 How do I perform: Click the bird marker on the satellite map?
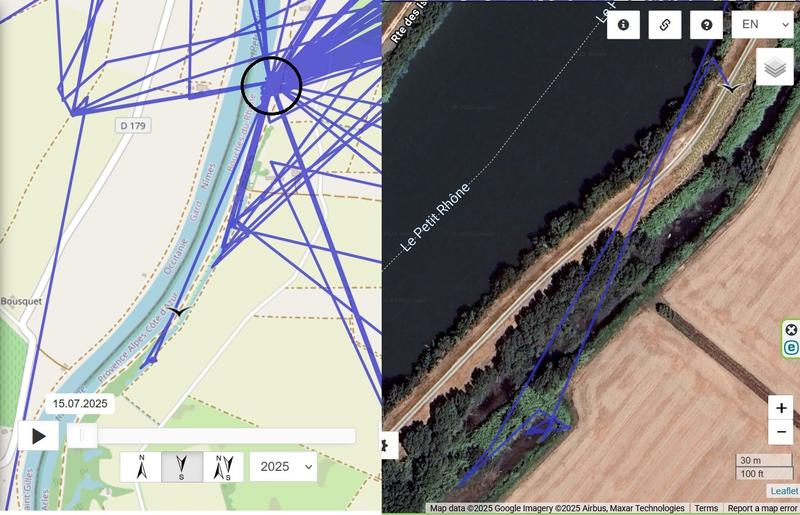point(732,88)
